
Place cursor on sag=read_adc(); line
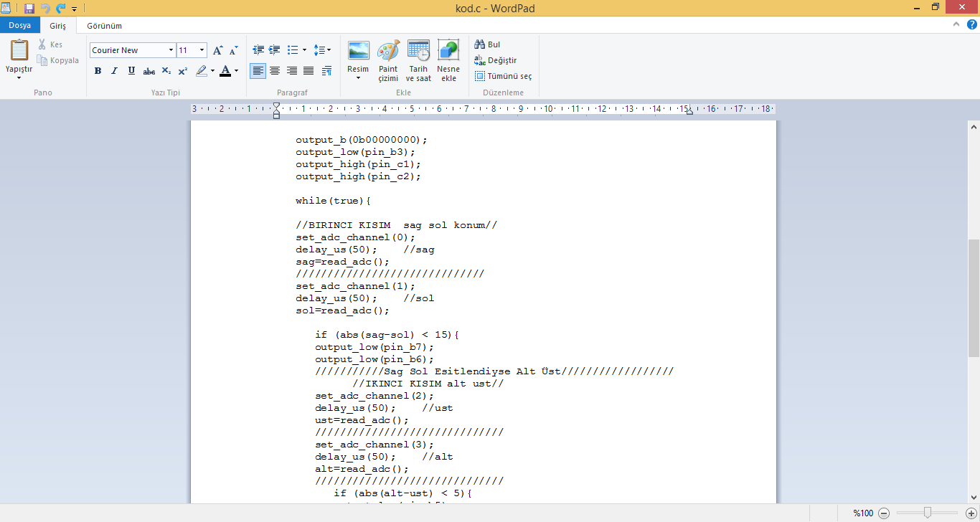pyautogui.click(x=342, y=262)
